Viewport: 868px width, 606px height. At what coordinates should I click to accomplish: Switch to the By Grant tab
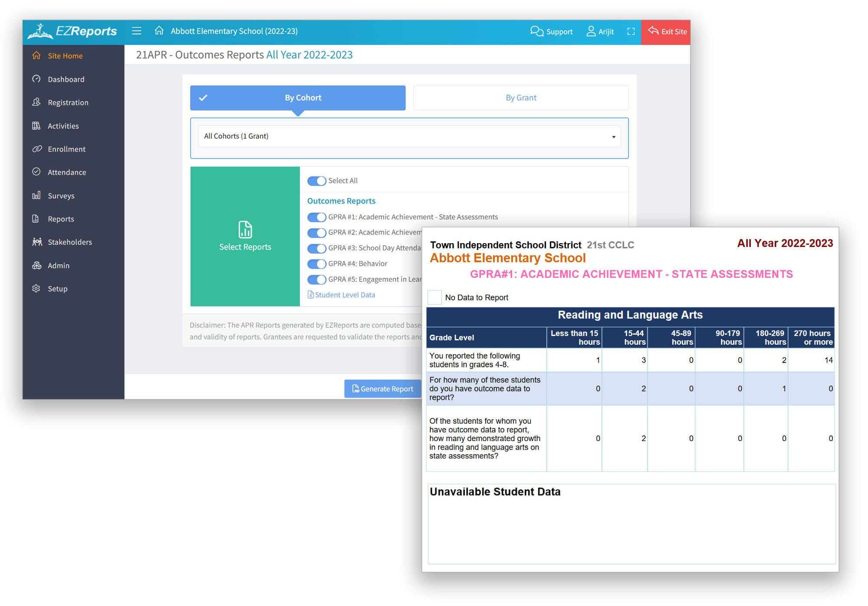(521, 98)
